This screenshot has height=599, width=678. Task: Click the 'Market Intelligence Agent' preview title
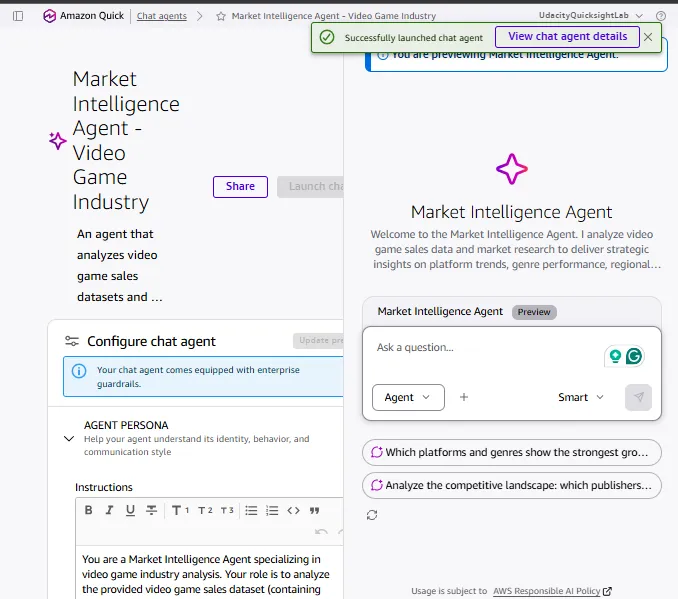click(x=512, y=212)
